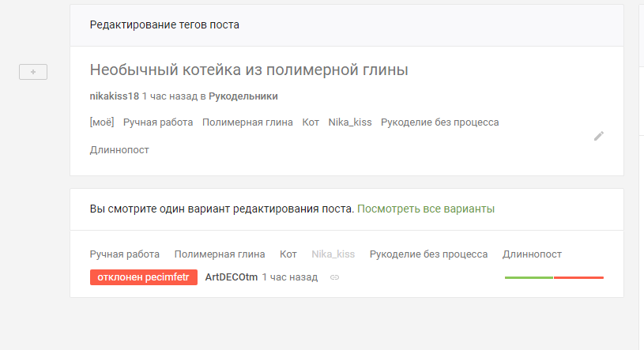644x350 pixels.
Task: Select the [моё] tag
Action: point(102,122)
